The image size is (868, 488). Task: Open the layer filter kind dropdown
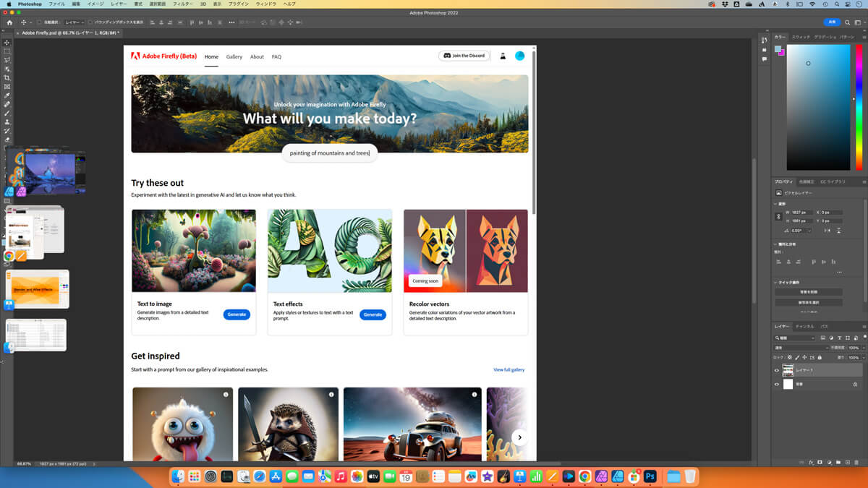pos(795,338)
